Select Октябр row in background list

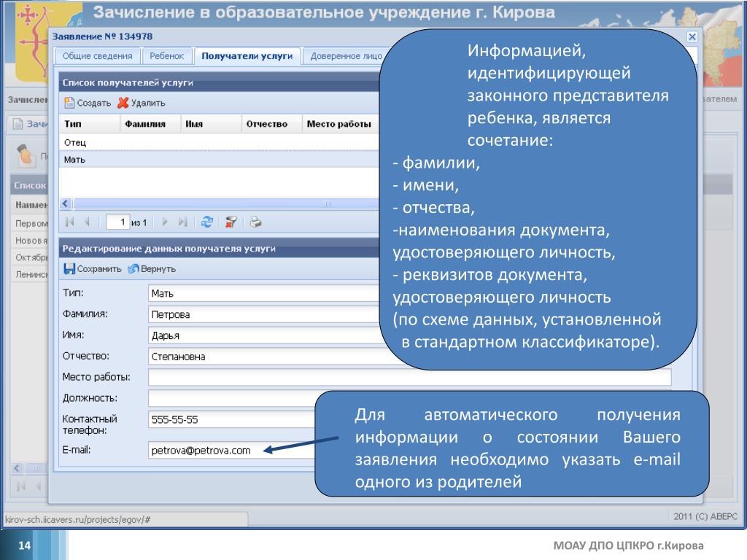[31, 257]
